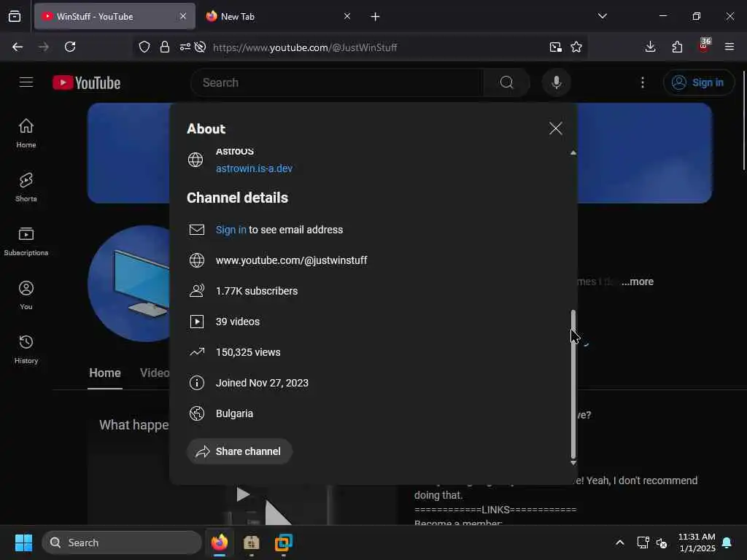
Task: Click the muted volume tray icon
Action: 661,542
